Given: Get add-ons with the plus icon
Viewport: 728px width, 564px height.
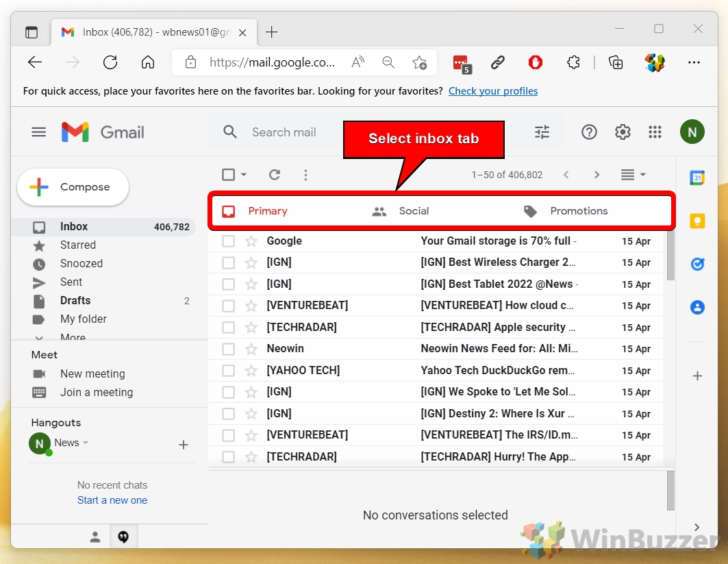Looking at the screenshot, I should [x=697, y=376].
